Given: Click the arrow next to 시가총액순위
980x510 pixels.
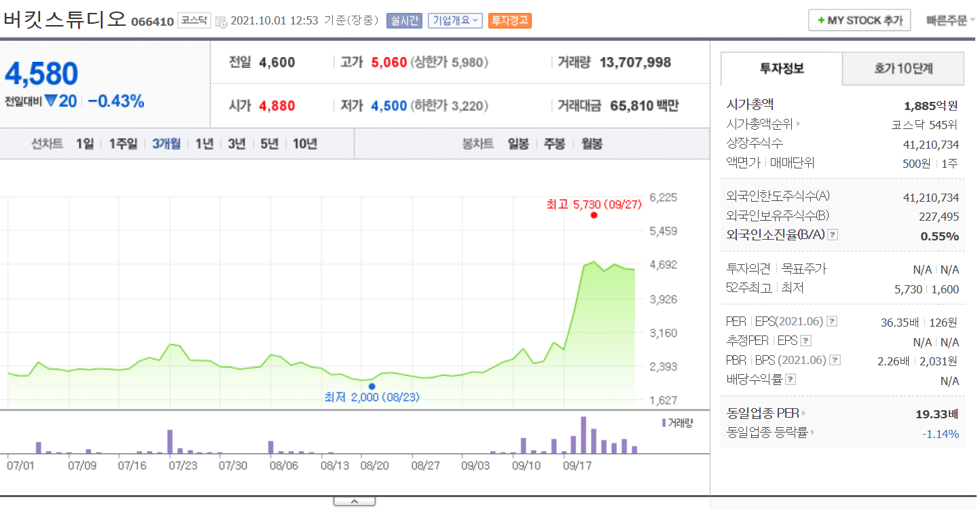Looking at the screenshot, I should pos(798,124).
